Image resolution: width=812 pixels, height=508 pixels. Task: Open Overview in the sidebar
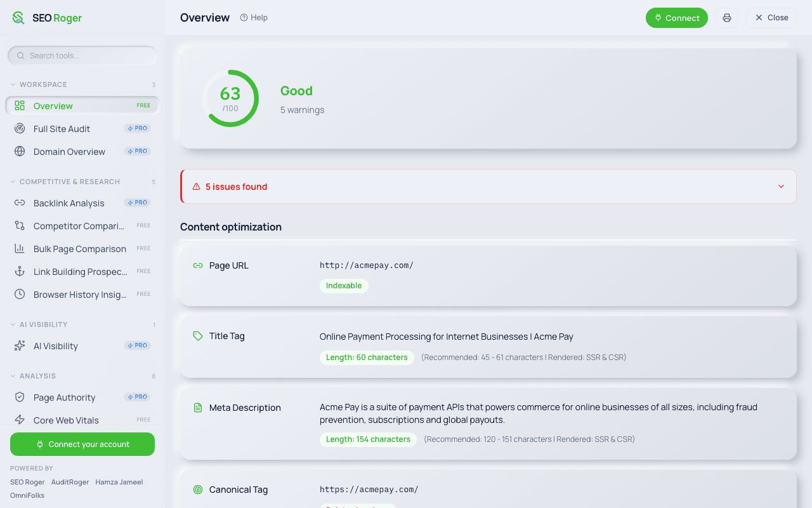click(82, 105)
